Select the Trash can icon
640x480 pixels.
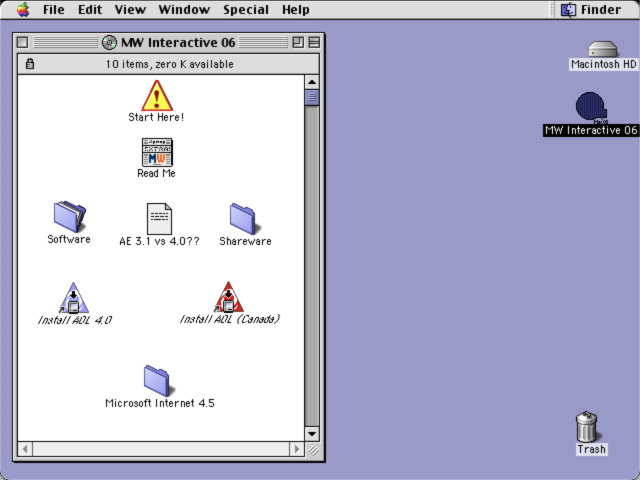click(x=587, y=427)
